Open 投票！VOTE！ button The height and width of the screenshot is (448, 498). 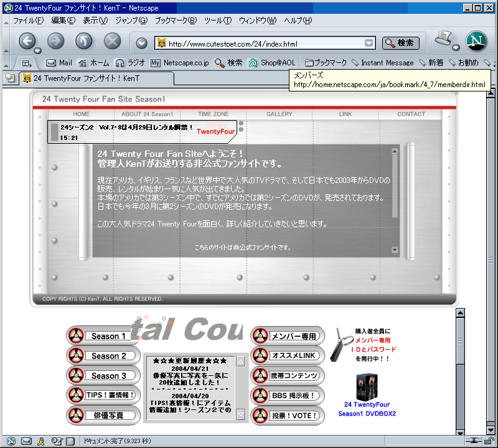(x=288, y=415)
